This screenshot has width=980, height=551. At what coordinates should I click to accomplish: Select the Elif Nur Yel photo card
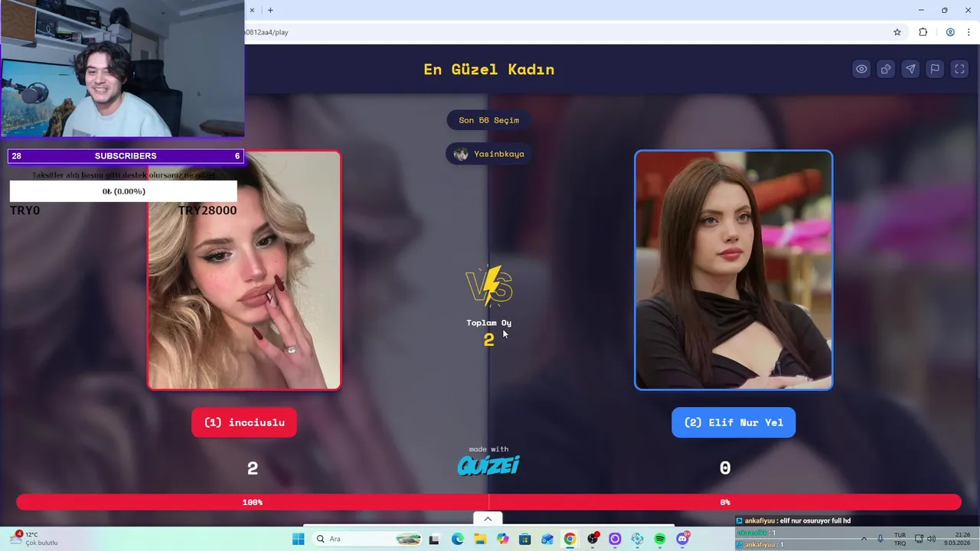733,270
